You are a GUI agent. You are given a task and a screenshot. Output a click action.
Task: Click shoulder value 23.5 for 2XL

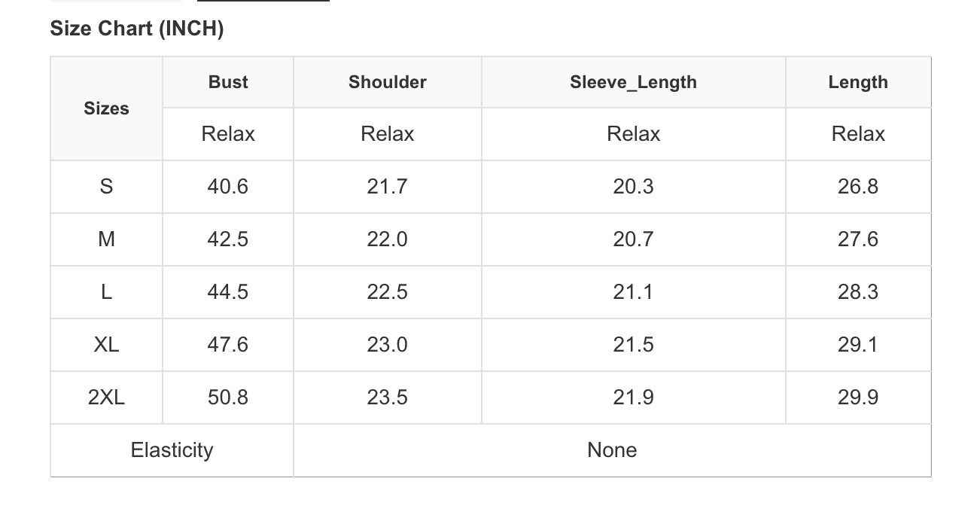point(387,398)
